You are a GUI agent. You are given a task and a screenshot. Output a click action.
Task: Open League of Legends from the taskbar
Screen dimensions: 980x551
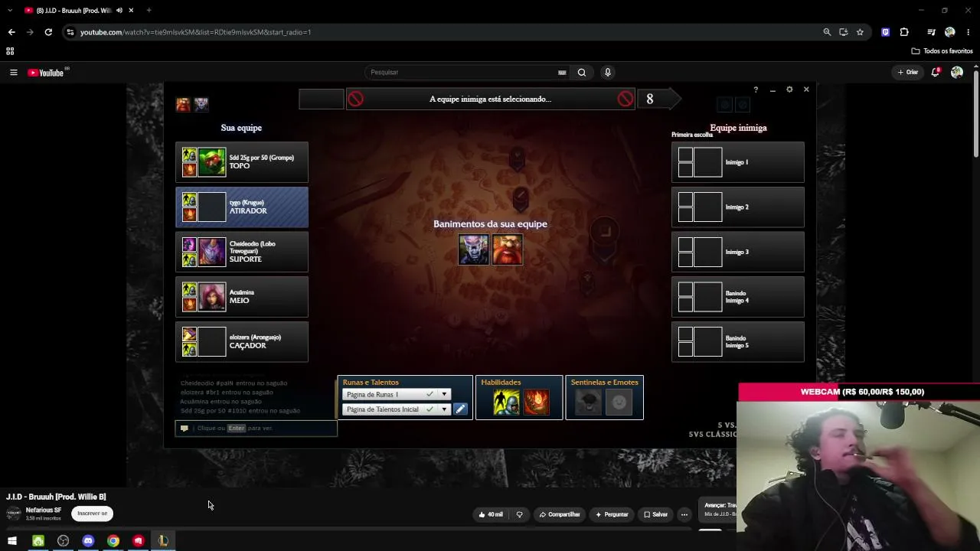click(163, 541)
